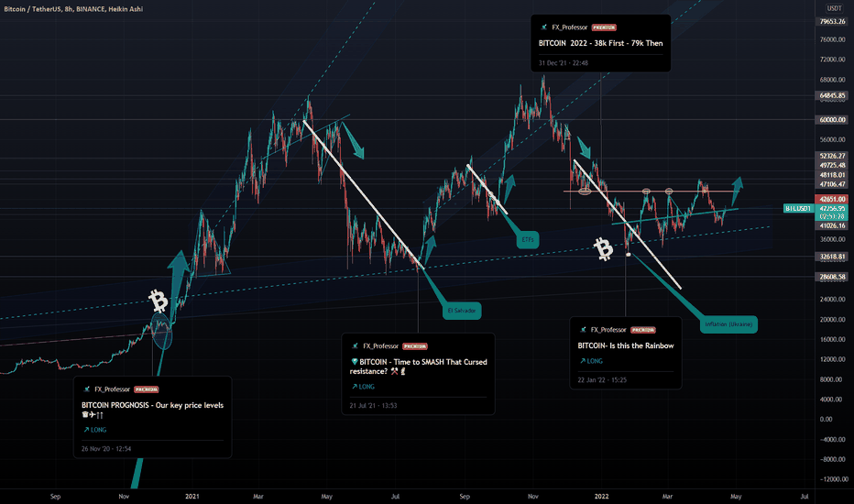The height and width of the screenshot is (504, 854).
Task: Click the 32618.81 price level label
Action: pos(832,257)
